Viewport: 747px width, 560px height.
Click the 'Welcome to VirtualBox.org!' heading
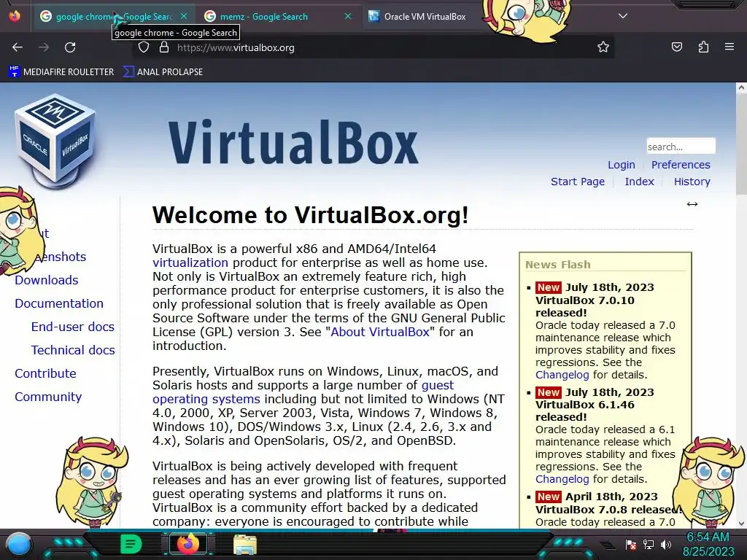[311, 215]
